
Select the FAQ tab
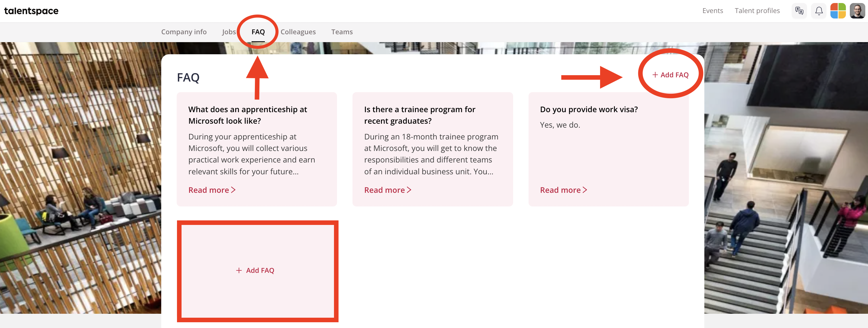point(258,32)
